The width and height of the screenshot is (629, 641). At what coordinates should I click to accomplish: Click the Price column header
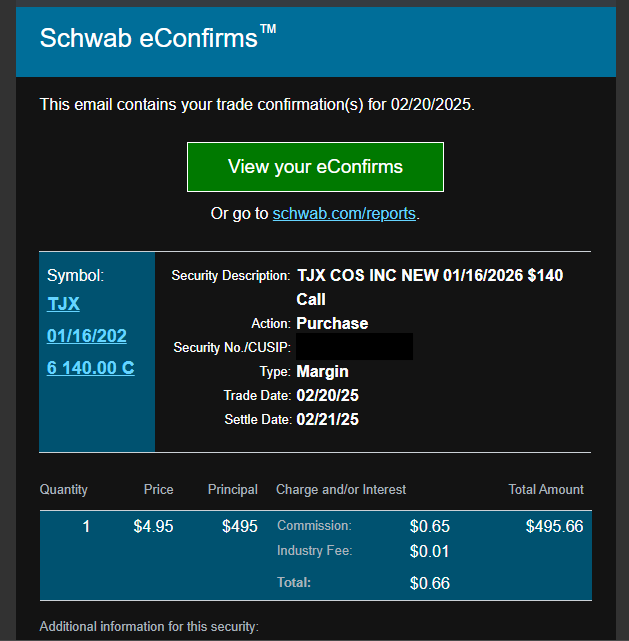coord(158,489)
